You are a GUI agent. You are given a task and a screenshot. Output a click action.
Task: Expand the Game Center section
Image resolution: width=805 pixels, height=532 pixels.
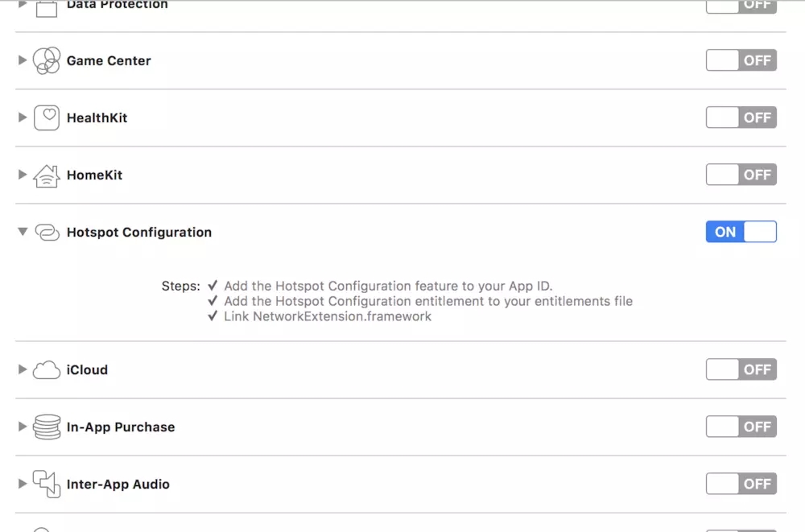click(23, 60)
